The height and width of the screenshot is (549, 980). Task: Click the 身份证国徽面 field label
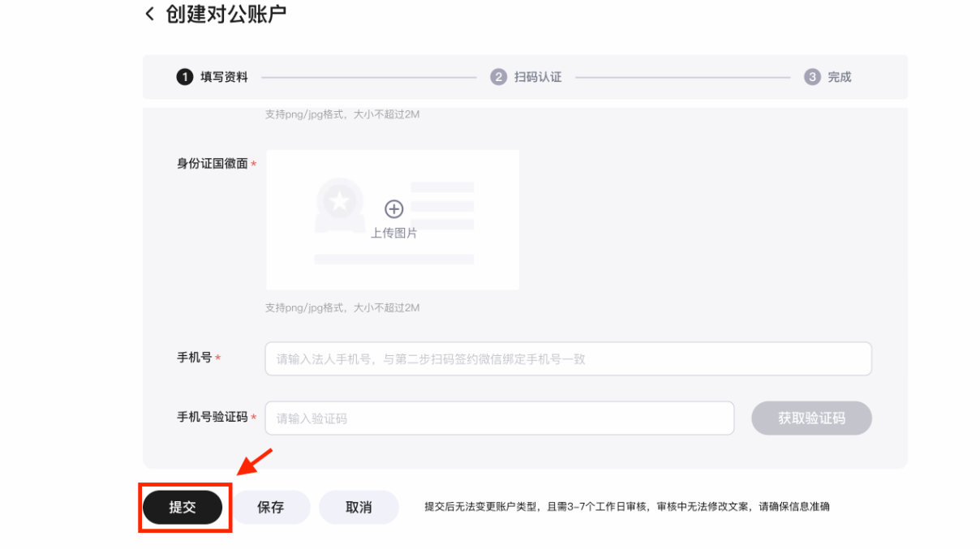click(213, 164)
